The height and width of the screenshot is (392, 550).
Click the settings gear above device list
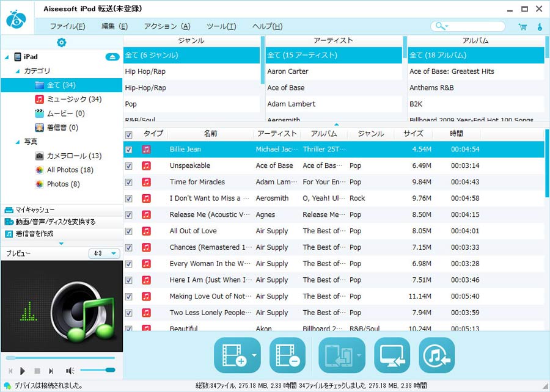tap(61, 42)
